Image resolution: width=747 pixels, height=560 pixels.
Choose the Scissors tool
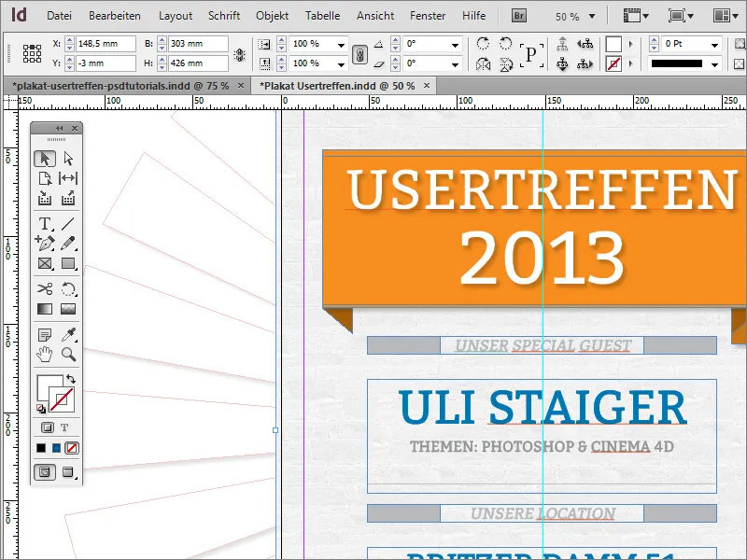point(45,288)
